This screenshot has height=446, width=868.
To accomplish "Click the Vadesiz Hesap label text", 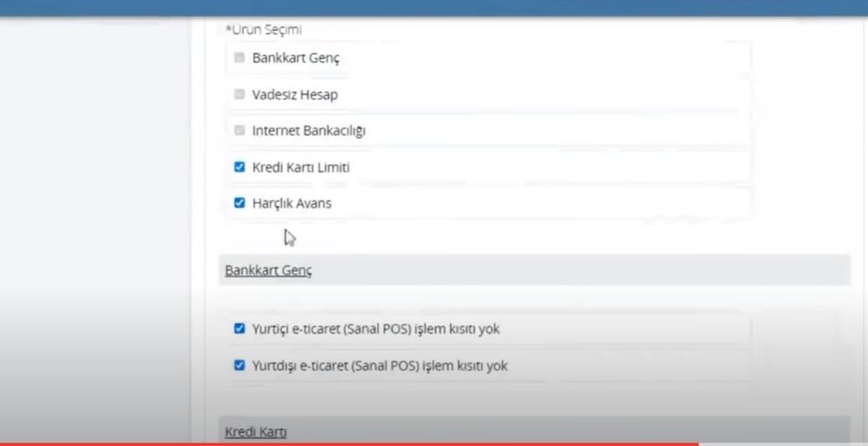I will 295,95.
